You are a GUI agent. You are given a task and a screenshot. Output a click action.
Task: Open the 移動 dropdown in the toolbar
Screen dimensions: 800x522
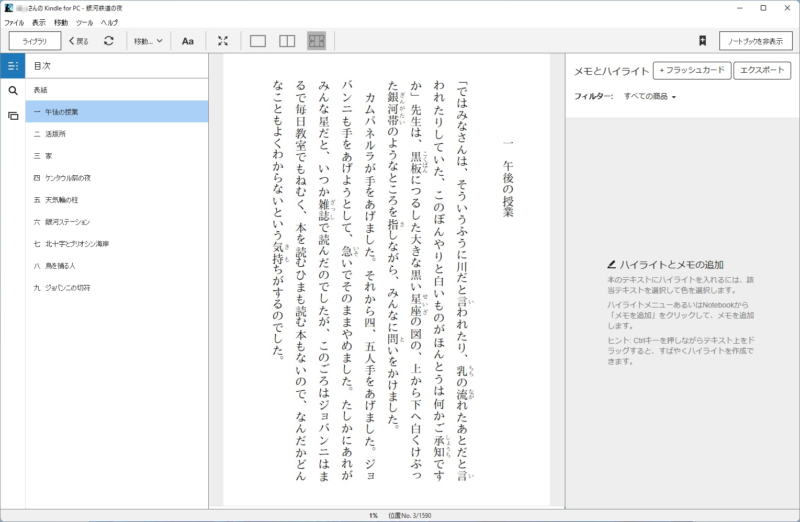click(x=148, y=41)
